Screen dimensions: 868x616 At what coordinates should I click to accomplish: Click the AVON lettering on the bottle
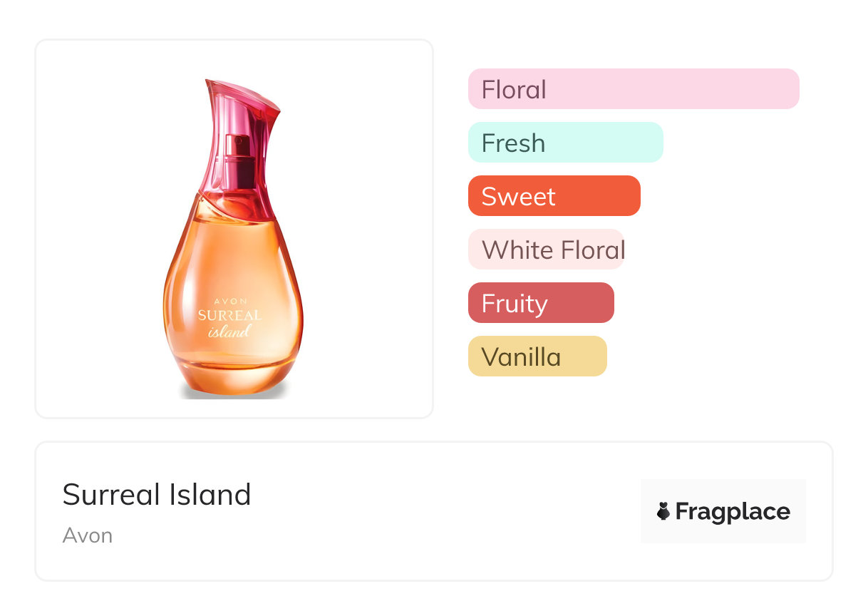click(x=229, y=301)
